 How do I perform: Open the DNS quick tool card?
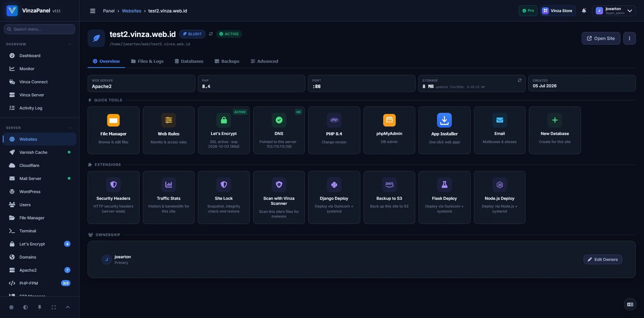pyautogui.click(x=279, y=130)
